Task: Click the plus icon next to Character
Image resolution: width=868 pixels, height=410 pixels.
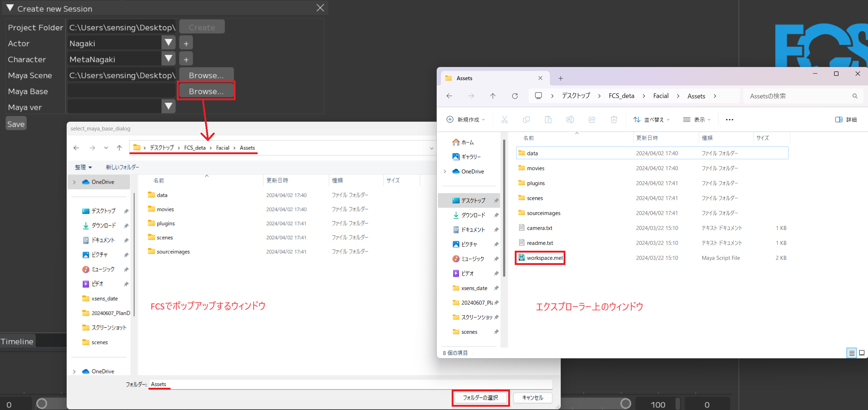Action: pyautogui.click(x=186, y=59)
